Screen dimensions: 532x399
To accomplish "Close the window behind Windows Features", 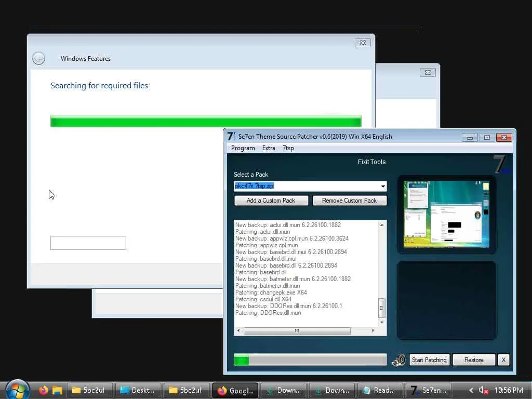I will 428,73.
